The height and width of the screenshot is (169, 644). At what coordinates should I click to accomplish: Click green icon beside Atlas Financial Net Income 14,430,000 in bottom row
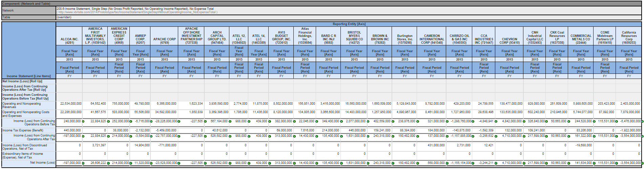pyautogui.click(x=317, y=163)
